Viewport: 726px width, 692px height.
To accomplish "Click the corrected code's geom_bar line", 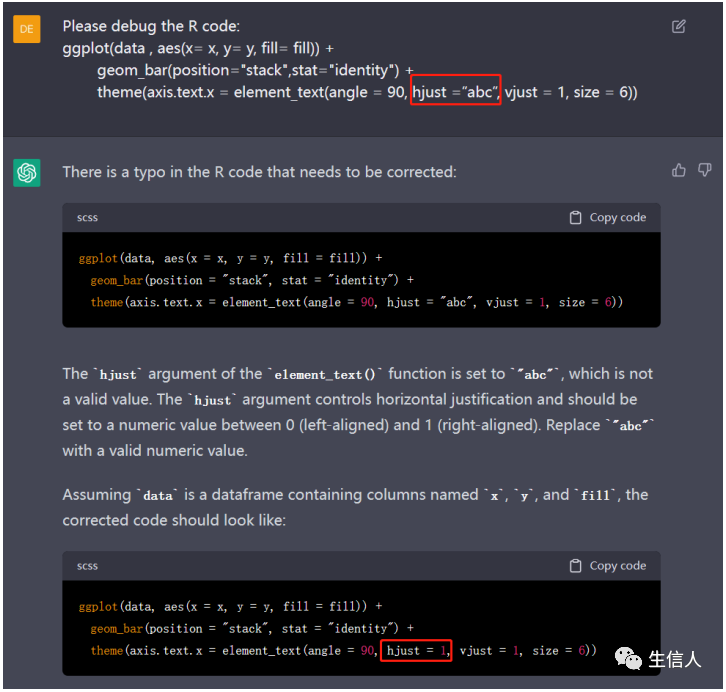I will [252, 628].
